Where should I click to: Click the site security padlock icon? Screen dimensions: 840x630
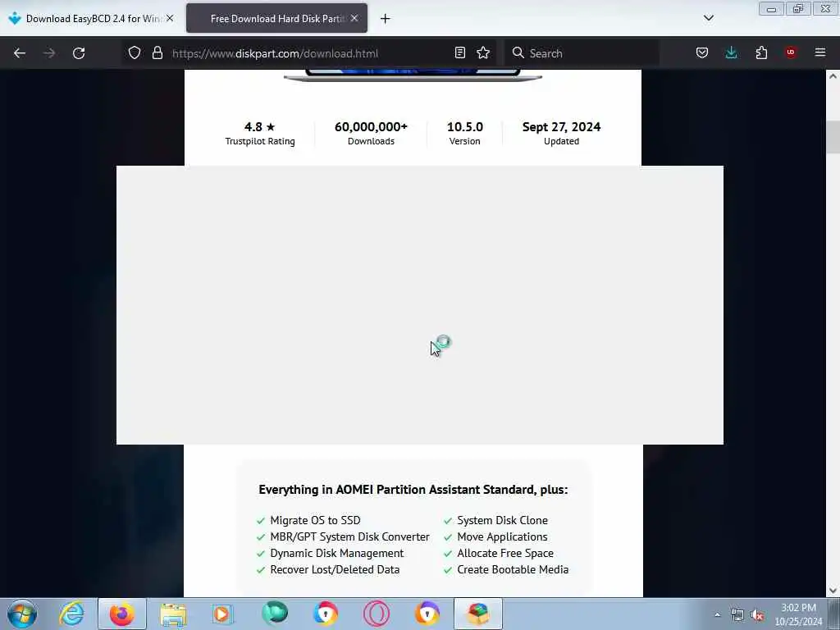pos(157,52)
